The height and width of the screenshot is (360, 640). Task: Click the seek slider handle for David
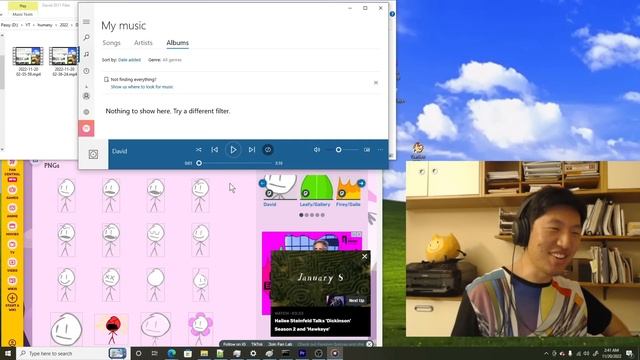(x=199, y=163)
